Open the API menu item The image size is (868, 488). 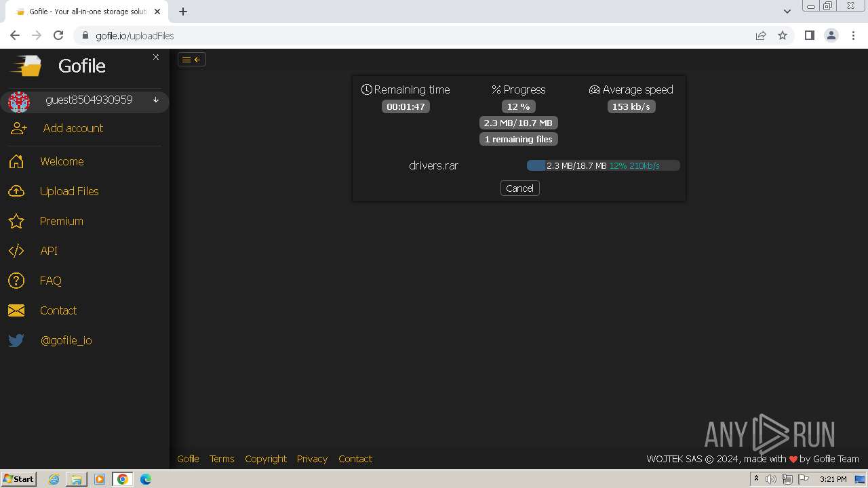(49, 251)
